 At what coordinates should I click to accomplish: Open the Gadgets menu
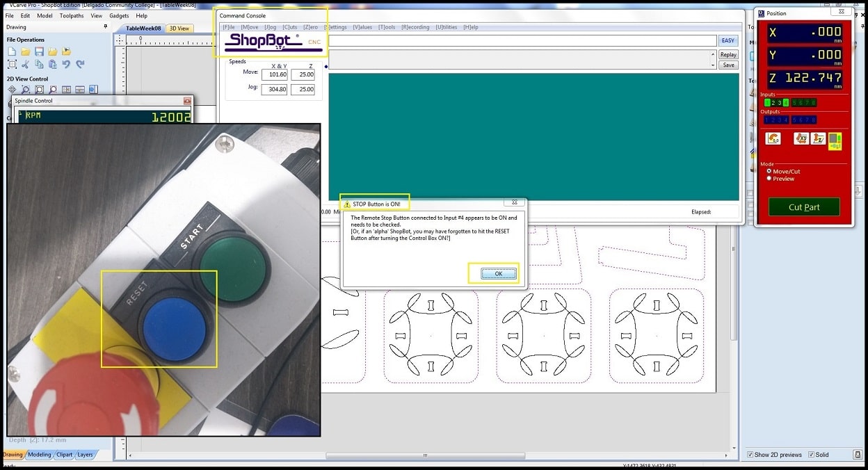click(119, 15)
